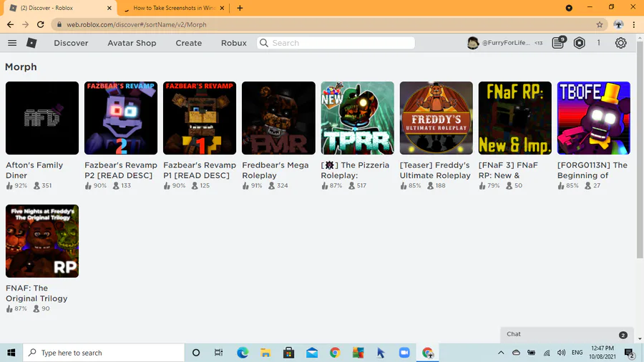Click the user avatar picture
This screenshot has height=362, width=644.
[473, 43]
